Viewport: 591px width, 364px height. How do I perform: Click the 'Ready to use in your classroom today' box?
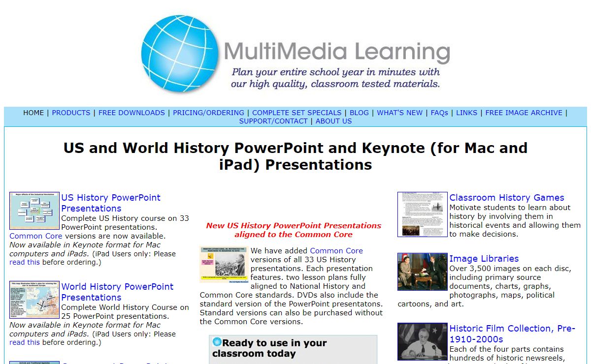point(293,349)
